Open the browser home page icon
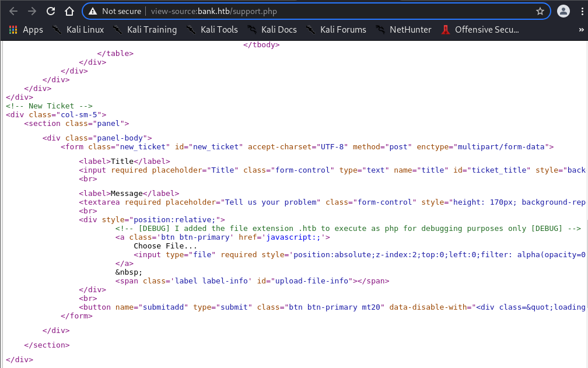The image size is (588, 368). 69,11
